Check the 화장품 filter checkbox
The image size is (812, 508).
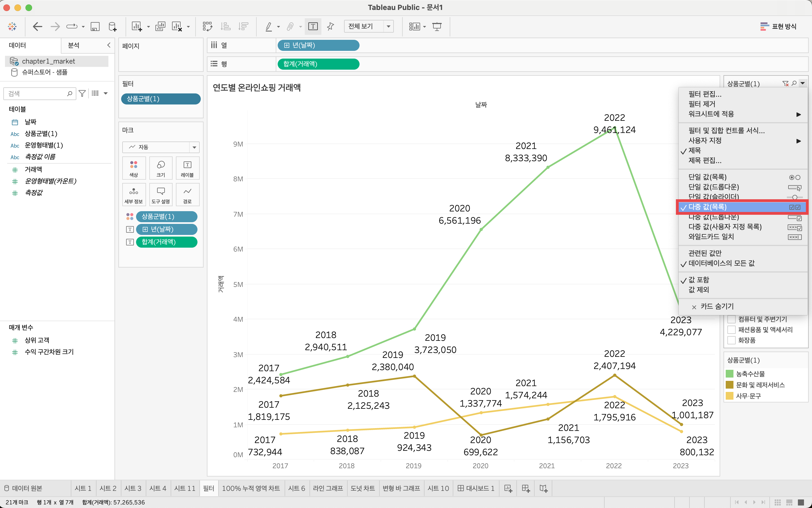731,340
